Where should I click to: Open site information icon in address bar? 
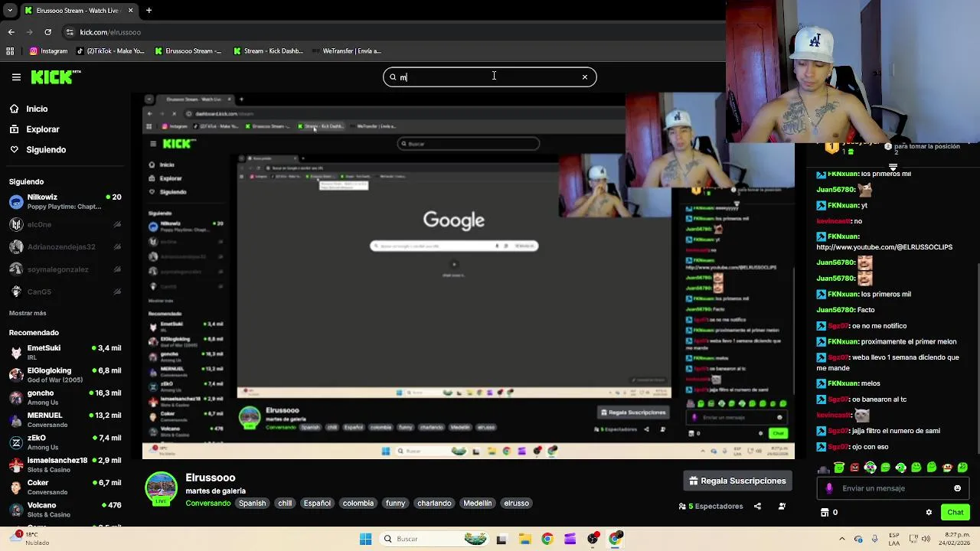pyautogui.click(x=70, y=32)
